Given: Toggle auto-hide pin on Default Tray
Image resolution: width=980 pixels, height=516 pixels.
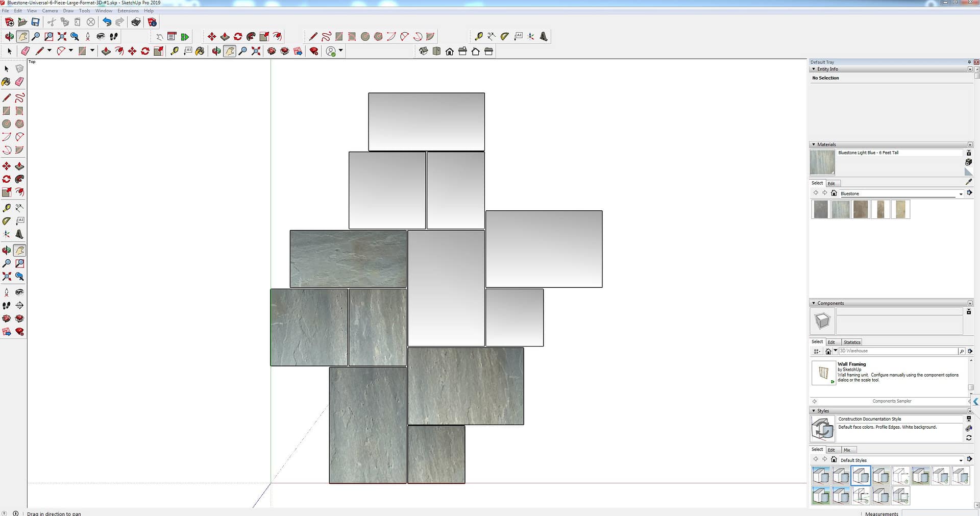Looking at the screenshot, I should (969, 62).
